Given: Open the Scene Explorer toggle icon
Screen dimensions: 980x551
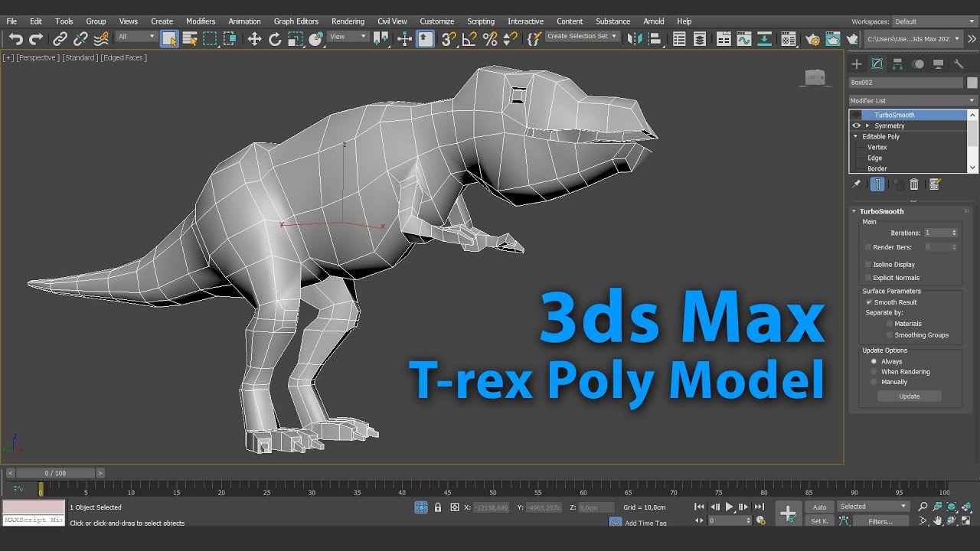Looking at the screenshot, I should click(679, 39).
